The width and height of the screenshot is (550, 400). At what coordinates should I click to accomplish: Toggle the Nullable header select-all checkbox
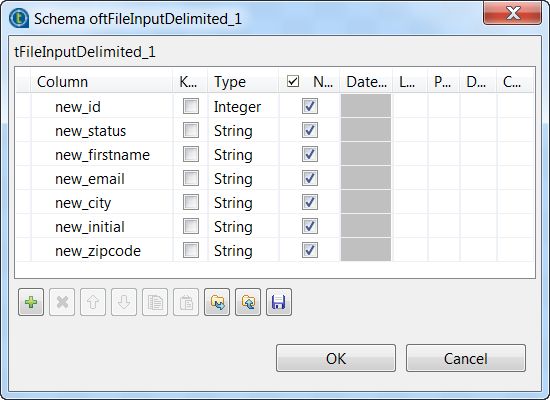pos(293,81)
